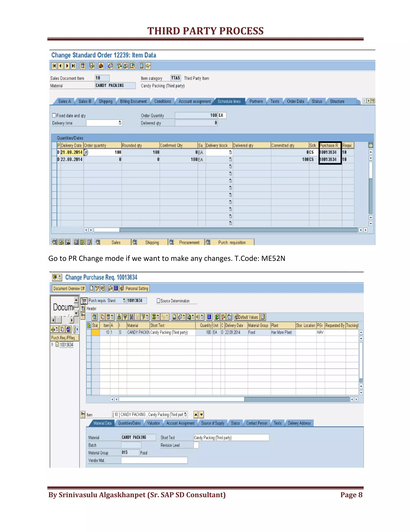Open Partners tab
Image resolution: width=411 pixels, height=532 pixels.
(x=256, y=101)
